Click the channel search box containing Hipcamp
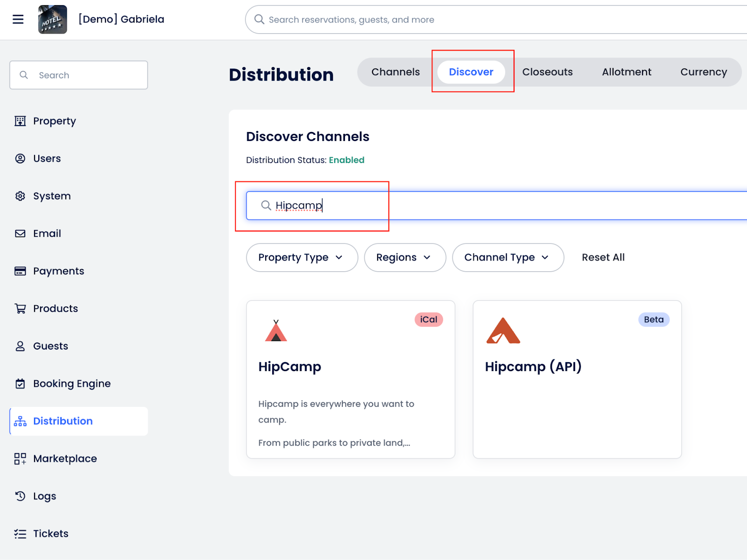 (x=497, y=205)
